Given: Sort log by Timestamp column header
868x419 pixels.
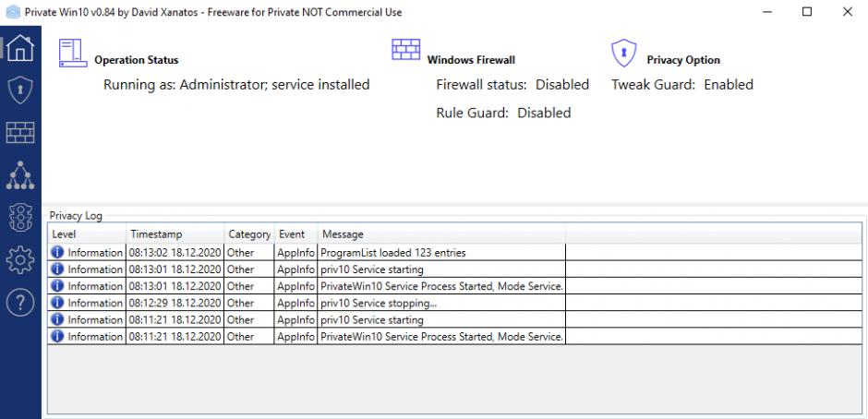Looking at the screenshot, I should pos(175,234).
